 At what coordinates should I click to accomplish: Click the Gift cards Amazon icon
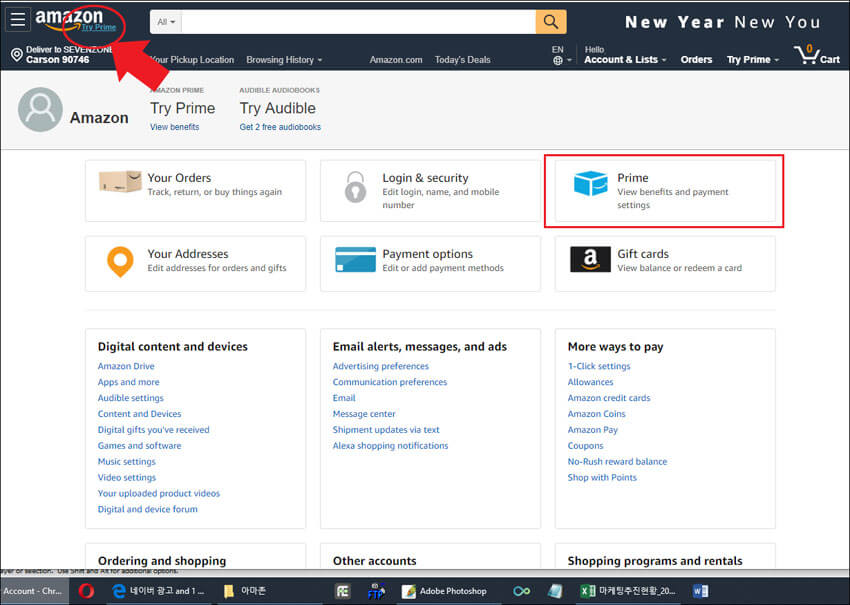point(590,259)
